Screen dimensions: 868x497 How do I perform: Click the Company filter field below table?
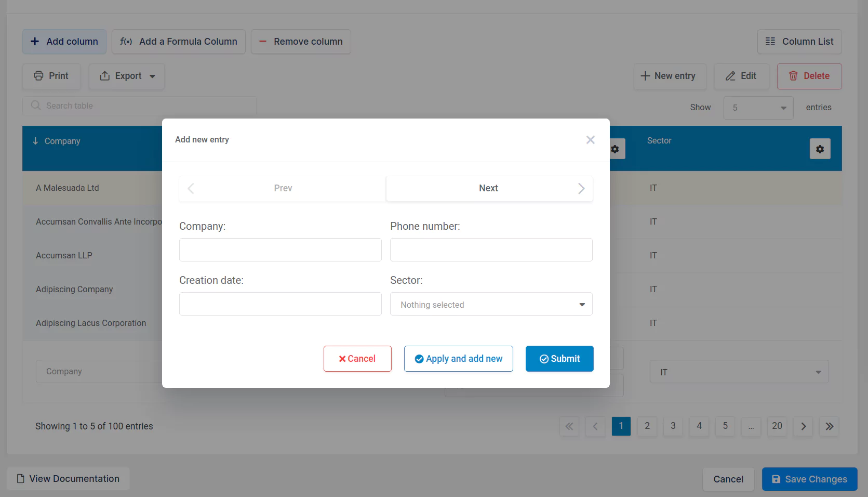(x=99, y=371)
